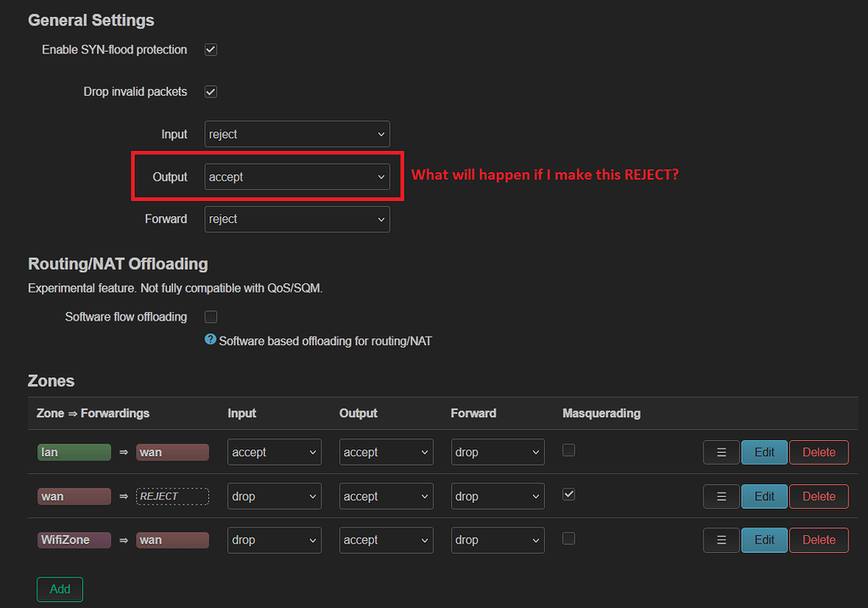Open the Input dropdown on the wan row
Viewport: 868px width, 608px height.
(274, 496)
